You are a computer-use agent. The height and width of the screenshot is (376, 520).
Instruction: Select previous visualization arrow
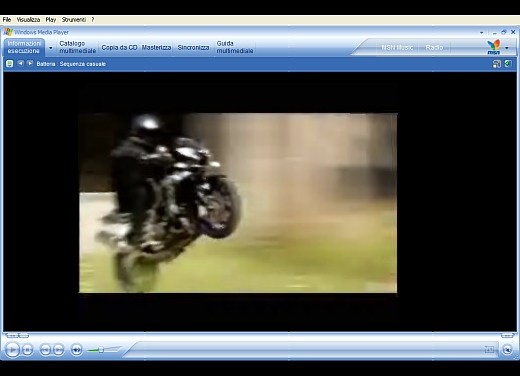tap(21, 63)
